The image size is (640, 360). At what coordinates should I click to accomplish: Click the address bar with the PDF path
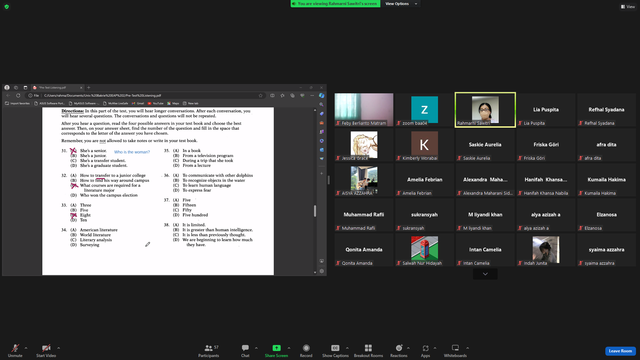click(145, 96)
